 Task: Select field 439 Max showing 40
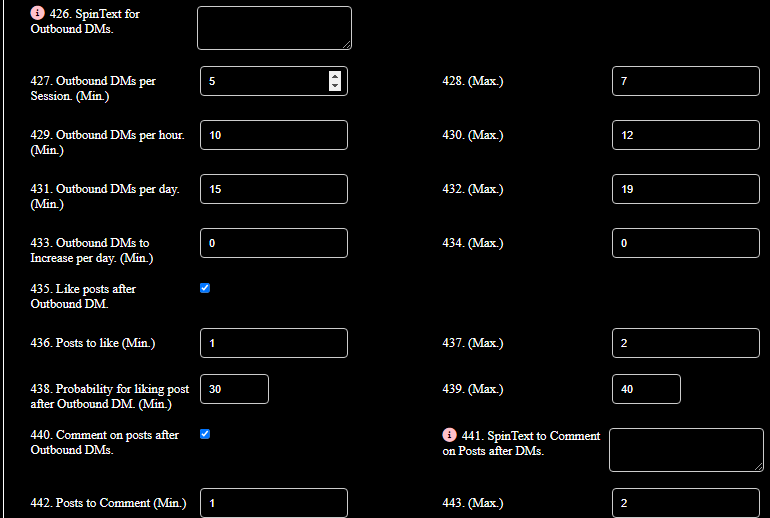tap(646, 389)
